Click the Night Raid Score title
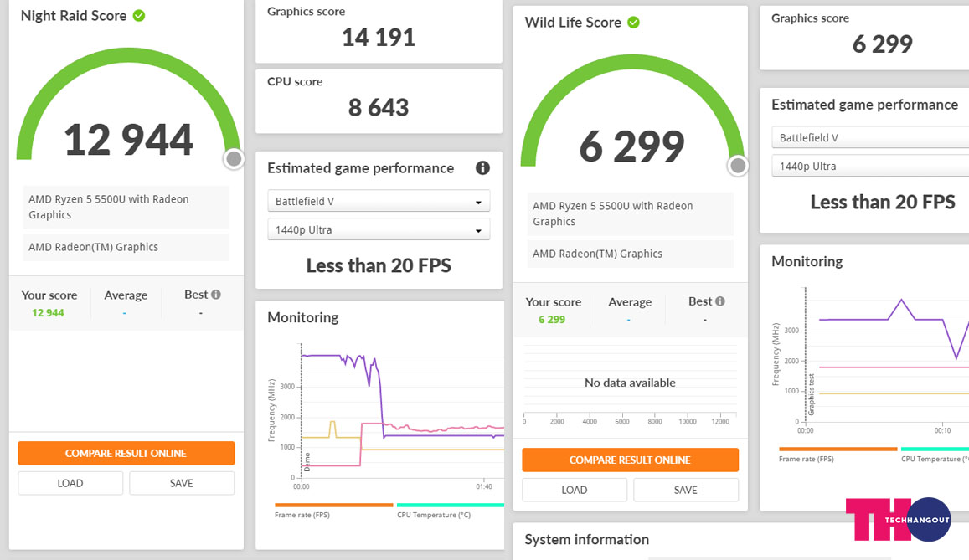This screenshot has width=969, height=560. [x=74, y=16]
